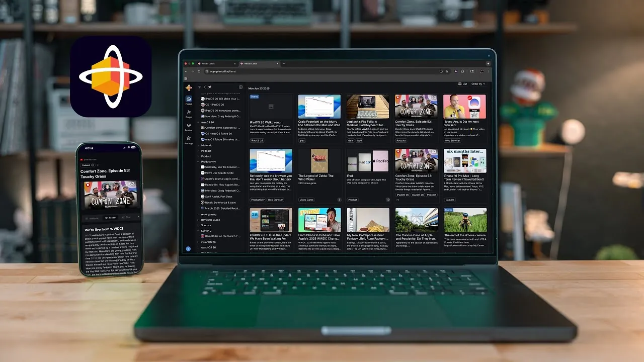Switch the cards to List view
The height and width of the screenshot is (362, 644).
[x=463, y=84]
